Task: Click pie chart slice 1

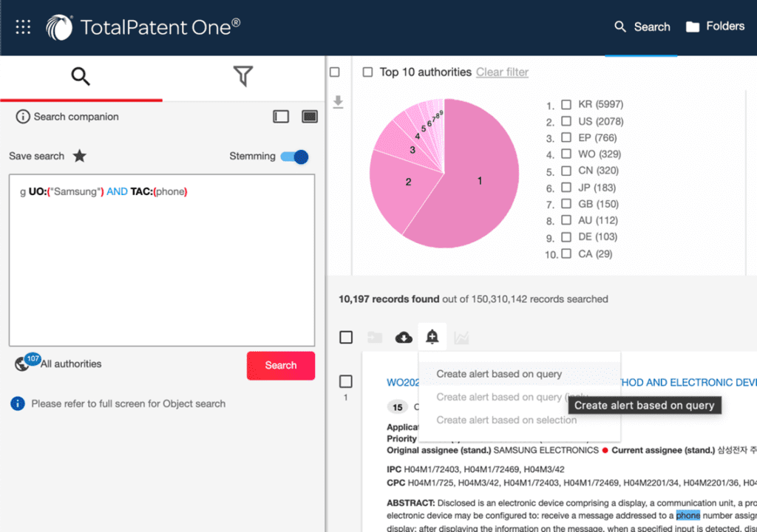Action: 479,180
